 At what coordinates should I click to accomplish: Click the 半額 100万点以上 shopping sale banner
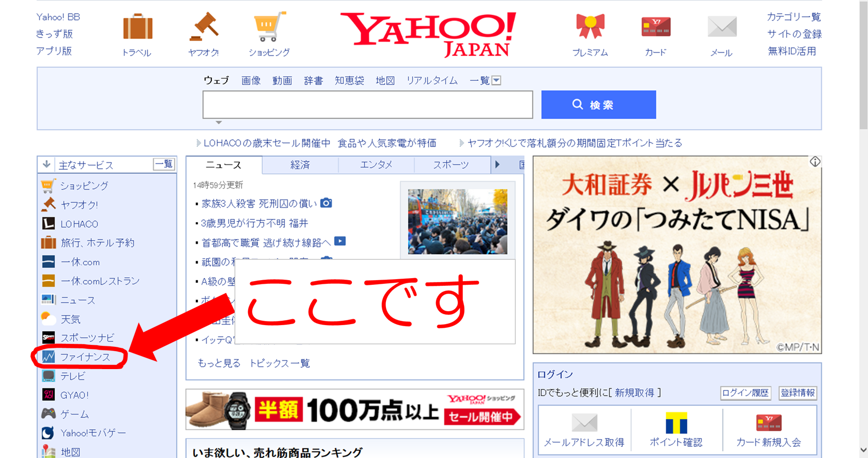click(355, 409)
